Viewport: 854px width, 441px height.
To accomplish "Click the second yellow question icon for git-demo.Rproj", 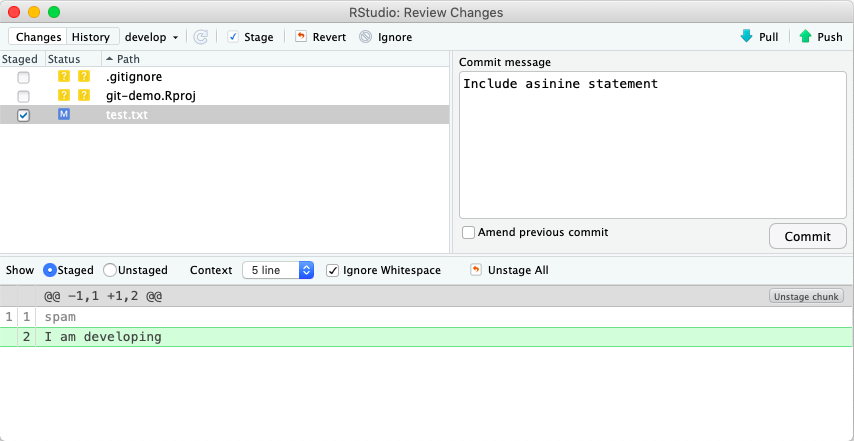I will [x=83, y=96].
